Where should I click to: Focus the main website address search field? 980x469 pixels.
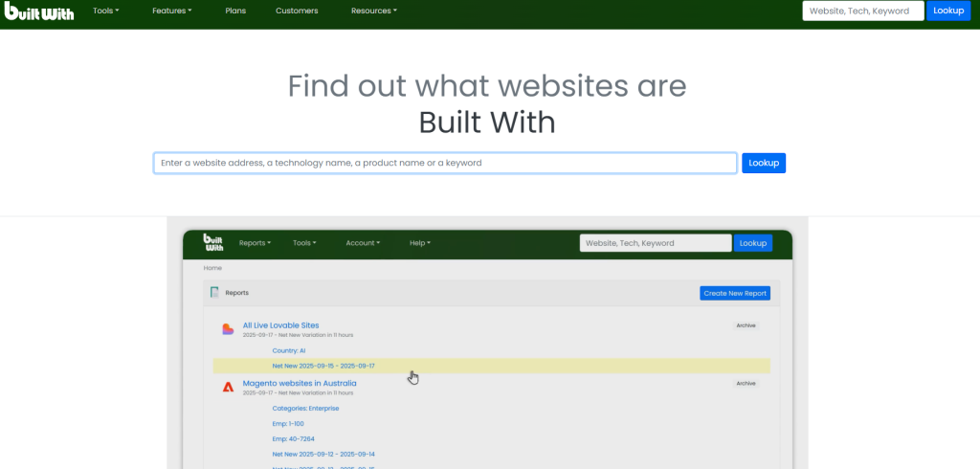(x=445, y=164)
